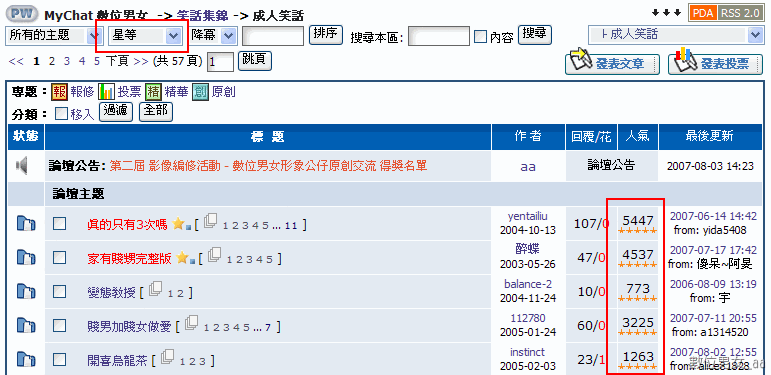The width and height of the screenshot is (771, 375).
Task: Open the 星等 sort field dropdown
Action: click(145, 35)
